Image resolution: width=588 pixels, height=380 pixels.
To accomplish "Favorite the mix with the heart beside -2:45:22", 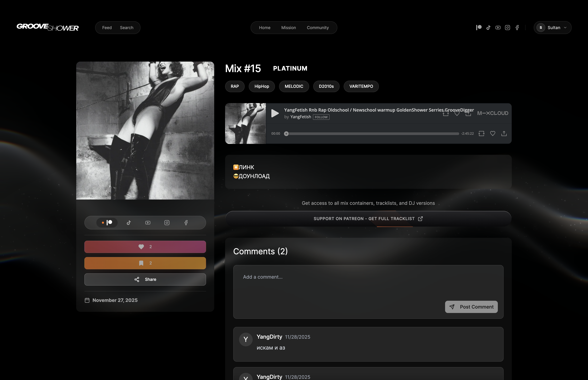I will (493, 134).
